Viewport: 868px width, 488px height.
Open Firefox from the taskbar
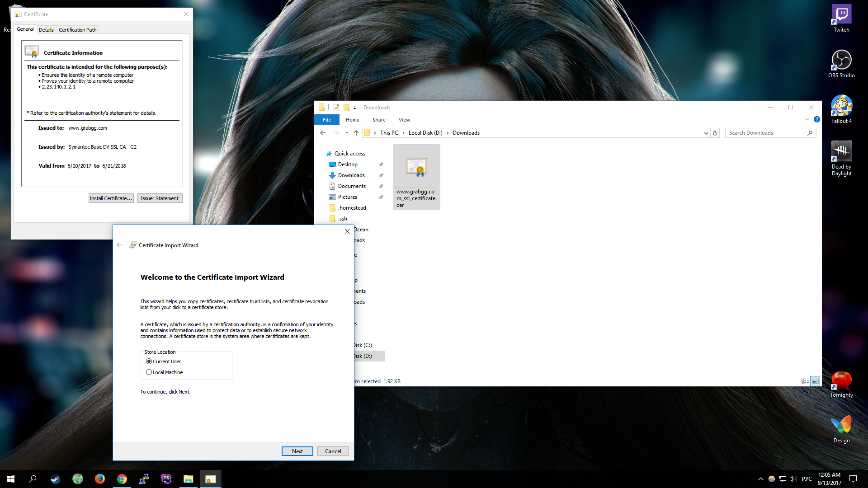[99, 479]
